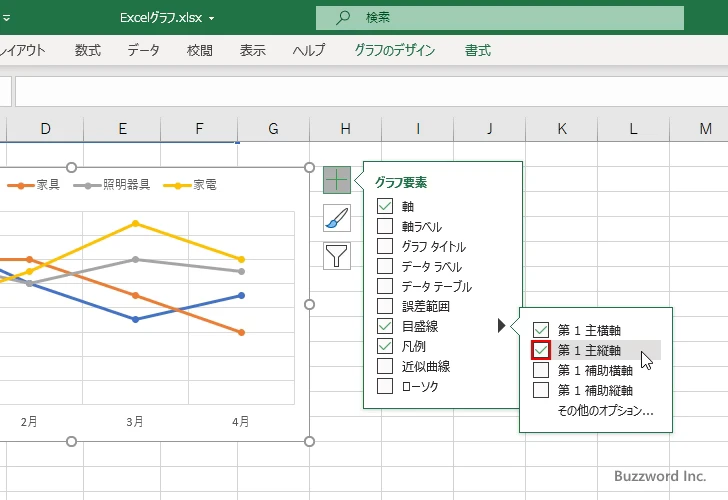
Task: Click the 4月 axis label
Action: (240, 422)
